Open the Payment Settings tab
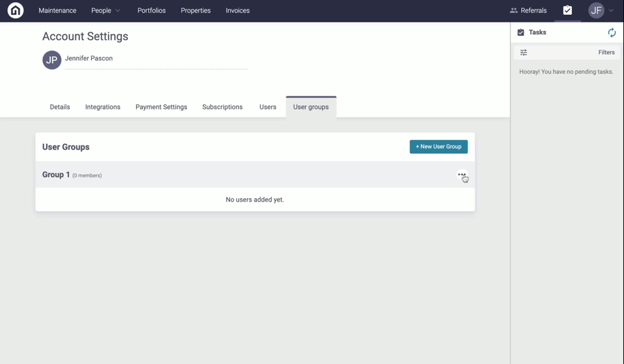The width and height of the screenshot is (624, 364). (x=161, y=107)
